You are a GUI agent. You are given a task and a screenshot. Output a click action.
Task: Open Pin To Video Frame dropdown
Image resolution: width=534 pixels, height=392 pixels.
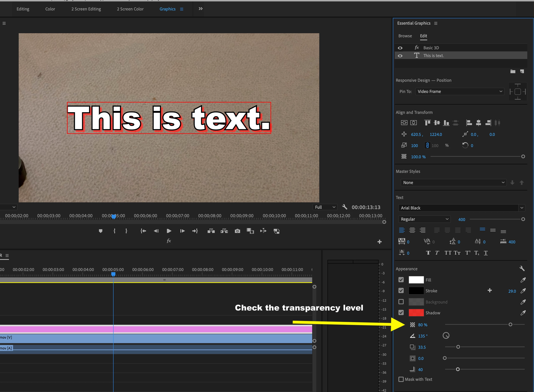pos(460,91)
